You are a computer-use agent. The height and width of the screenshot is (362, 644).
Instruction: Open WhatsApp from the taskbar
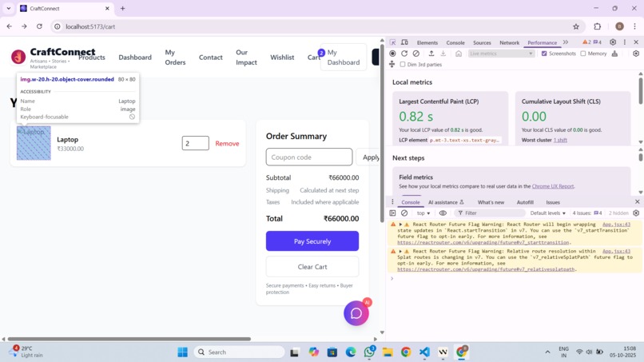point(369,352)
